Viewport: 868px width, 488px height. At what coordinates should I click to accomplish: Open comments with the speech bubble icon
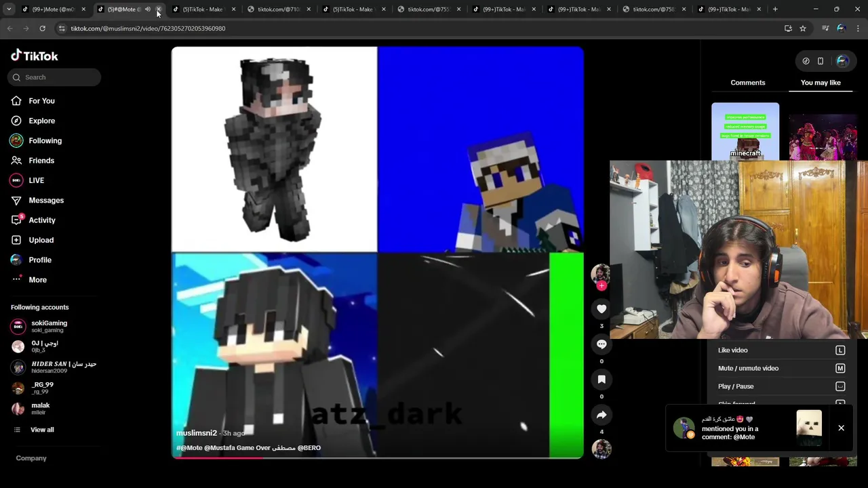click(x=601, y=344)
